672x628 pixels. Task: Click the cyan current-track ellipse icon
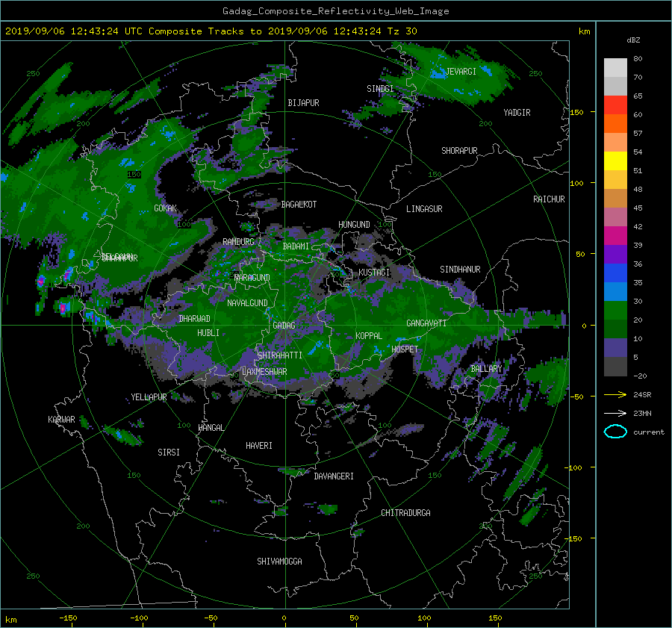(615, 432)
